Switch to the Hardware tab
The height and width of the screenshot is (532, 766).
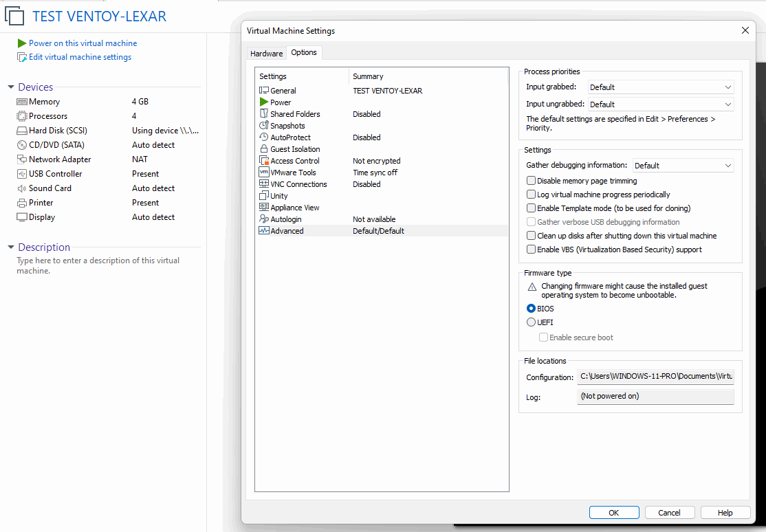(266, 53)
